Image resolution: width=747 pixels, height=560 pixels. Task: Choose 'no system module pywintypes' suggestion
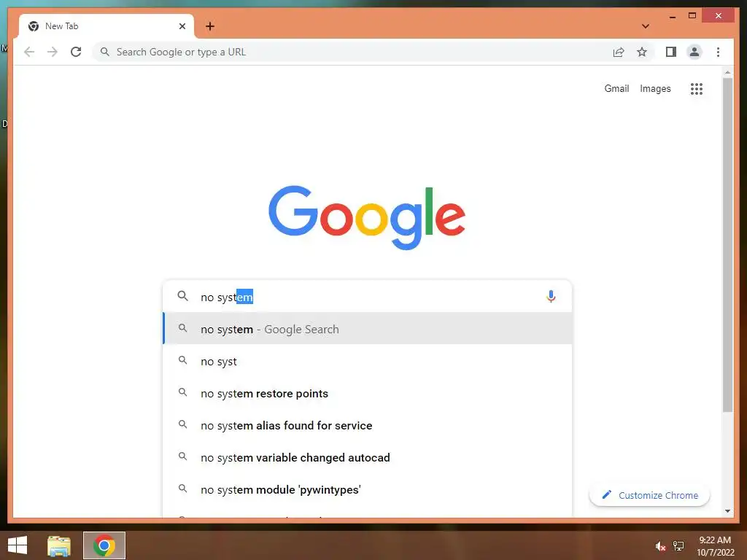point(368,489)
